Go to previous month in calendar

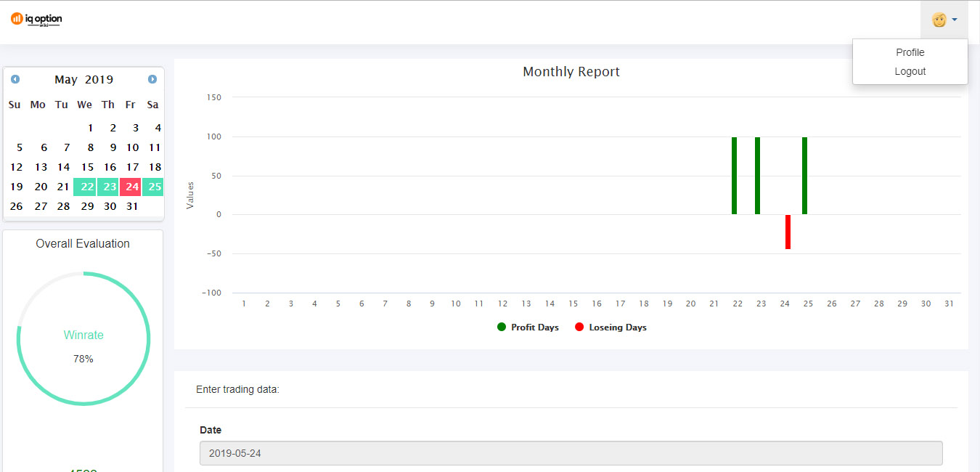pos(15,79)
